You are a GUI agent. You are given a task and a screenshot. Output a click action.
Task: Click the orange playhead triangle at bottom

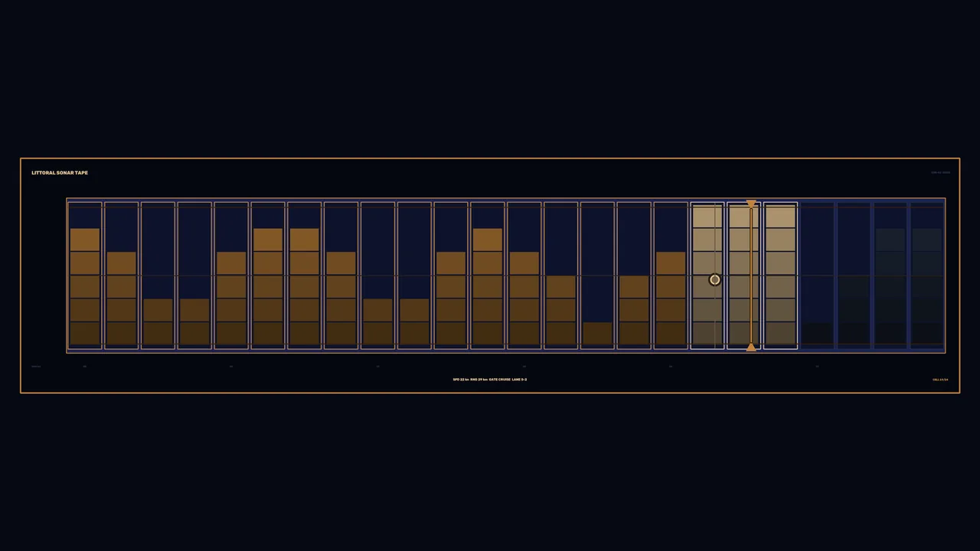point(751,347)
